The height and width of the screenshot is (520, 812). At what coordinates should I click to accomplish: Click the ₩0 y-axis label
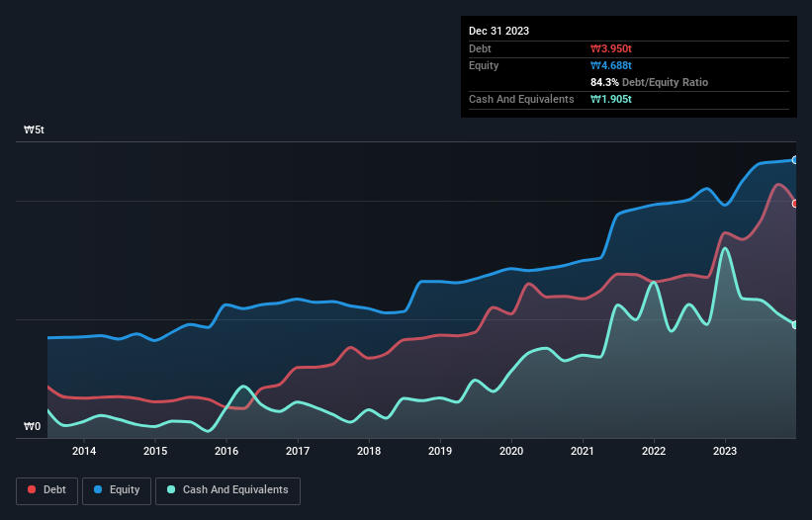coord(32,426)
